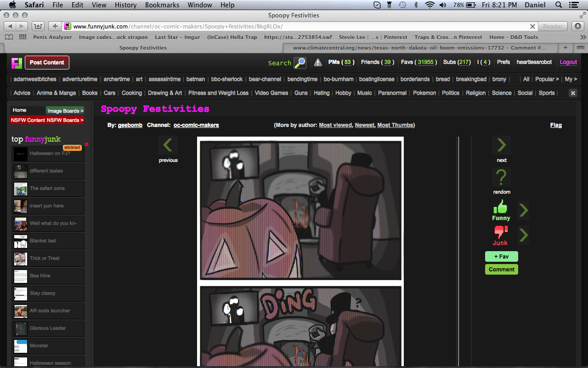
Task: Click the Safari address bar URL field
Action: click(x=299, y=26)
